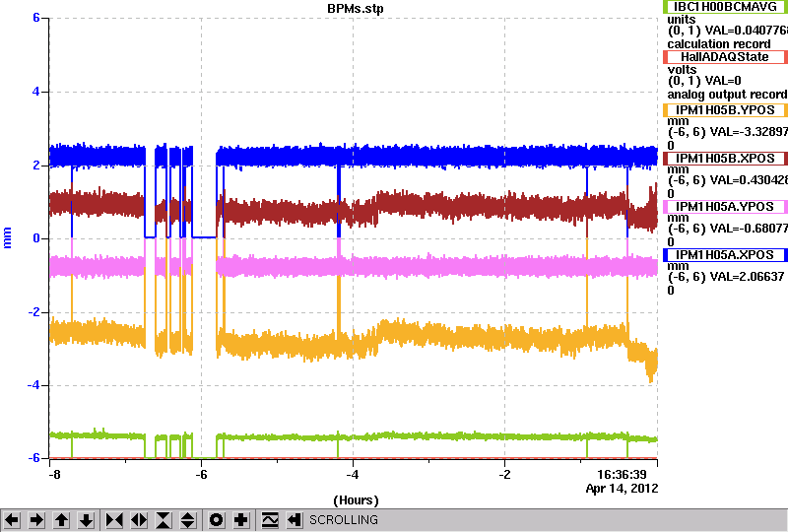The image size is (788, 532).
Task: Click the SCROLLING status label
Action: [344, 520]
